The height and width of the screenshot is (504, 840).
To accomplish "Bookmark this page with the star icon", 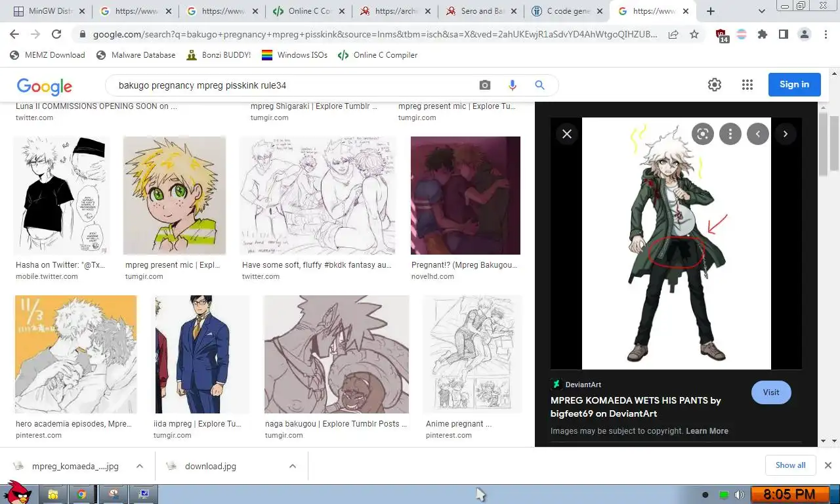I will [x=694, y=35].
